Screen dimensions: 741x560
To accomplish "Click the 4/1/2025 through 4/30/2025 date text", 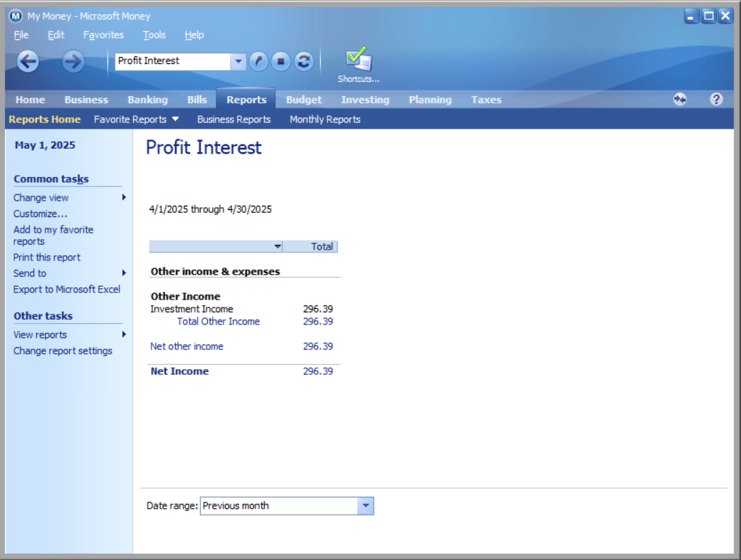I will pyautogui.click(x=210, y=209).
